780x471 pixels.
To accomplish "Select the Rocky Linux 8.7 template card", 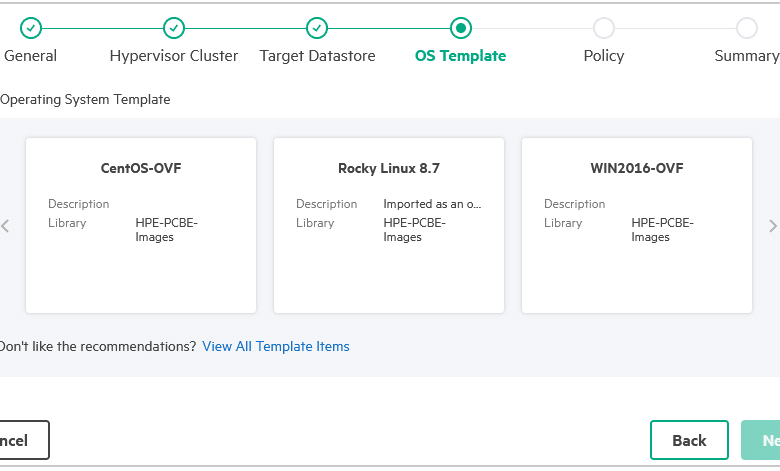I will point(389,225).
